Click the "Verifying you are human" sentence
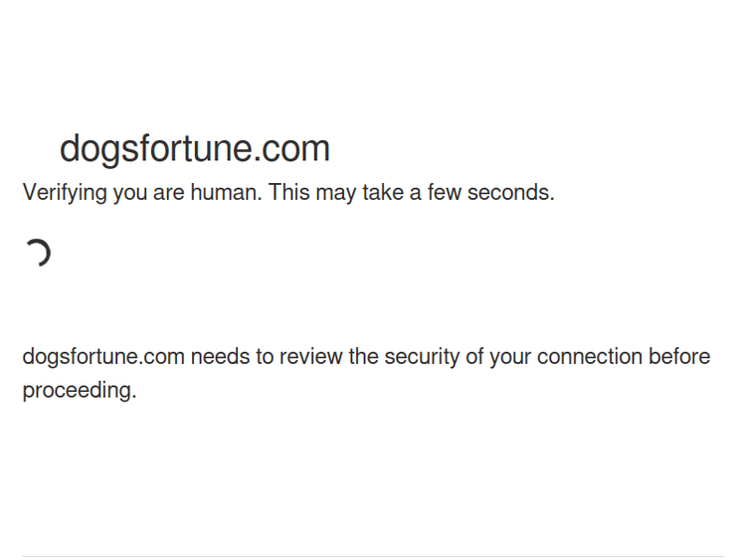This screenshot has width=746, height=560. tap(141, 193)
